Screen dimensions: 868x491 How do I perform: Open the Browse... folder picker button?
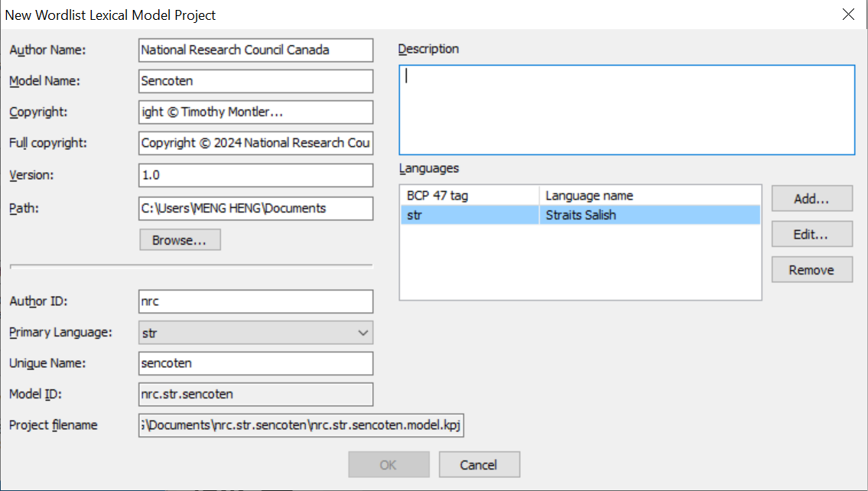[180, 239]
